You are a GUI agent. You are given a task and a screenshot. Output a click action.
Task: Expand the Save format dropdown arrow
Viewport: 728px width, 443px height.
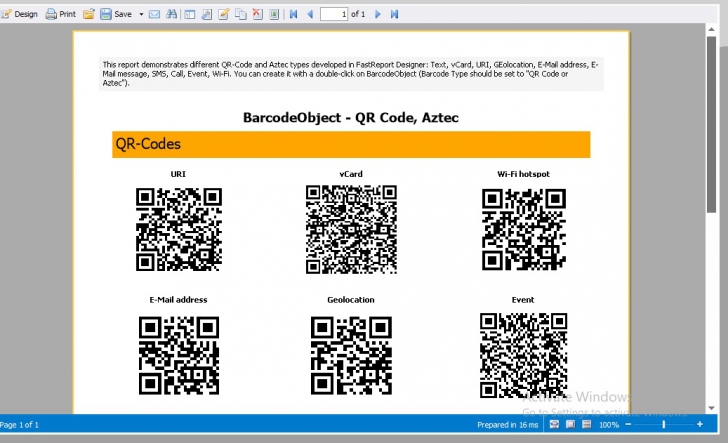coord(141,14)
